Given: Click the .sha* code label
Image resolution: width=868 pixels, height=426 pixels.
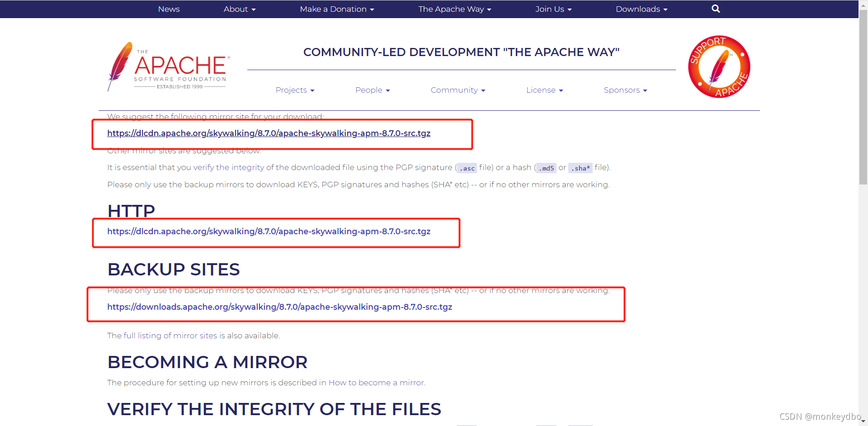Looking at the screenshot, I should point(580,168).
